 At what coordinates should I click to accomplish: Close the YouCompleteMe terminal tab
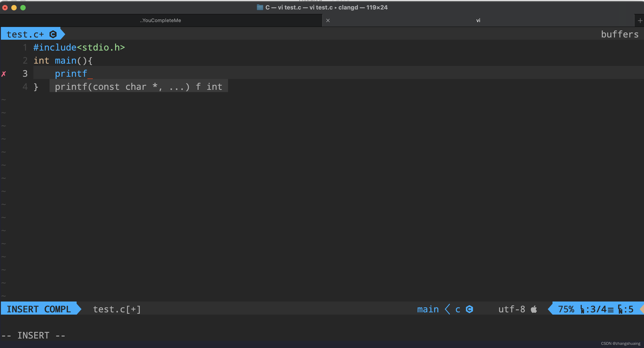[328, 21]
